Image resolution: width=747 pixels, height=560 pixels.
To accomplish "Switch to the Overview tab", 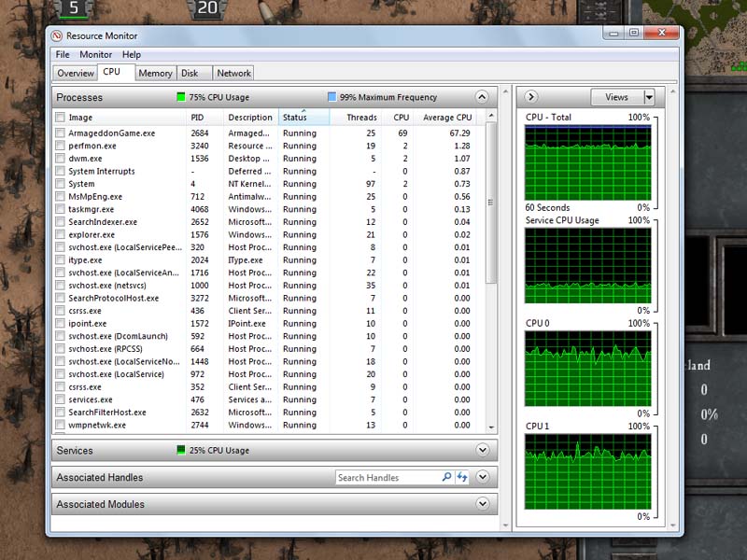I will pyautogui.click(x=76, y=74).
